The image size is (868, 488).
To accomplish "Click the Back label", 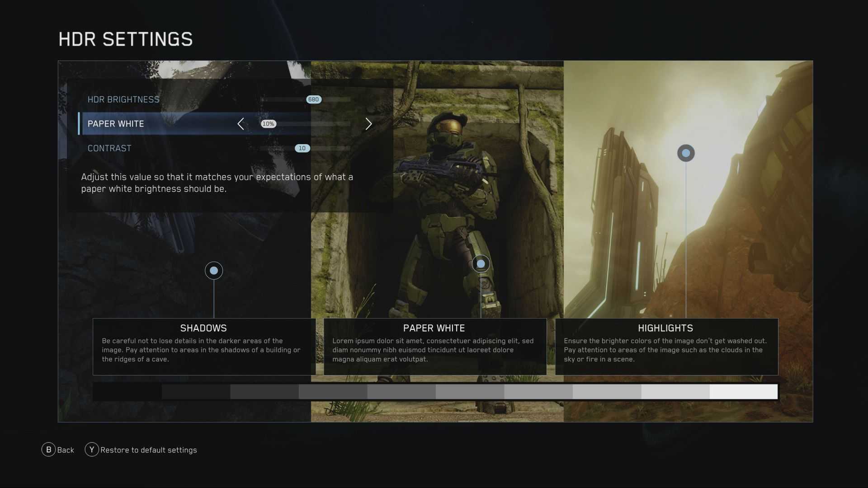I will tap(66, 450).
